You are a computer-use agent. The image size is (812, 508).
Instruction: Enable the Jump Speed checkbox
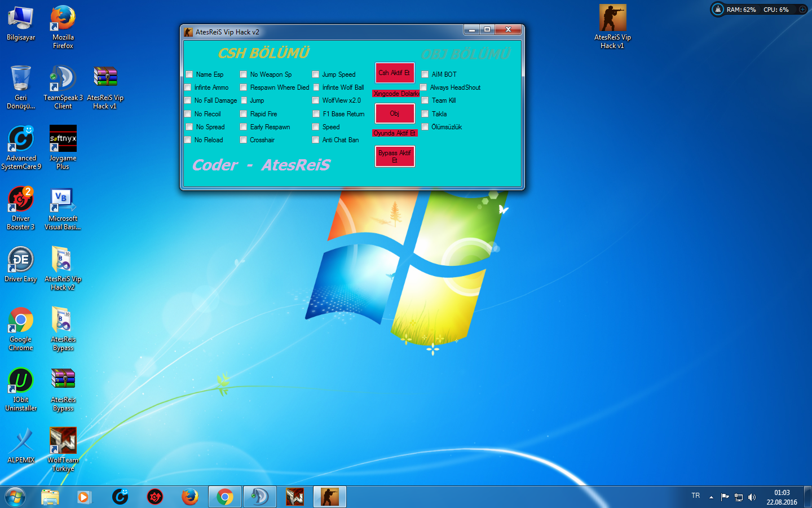click(x=315, y=74)
